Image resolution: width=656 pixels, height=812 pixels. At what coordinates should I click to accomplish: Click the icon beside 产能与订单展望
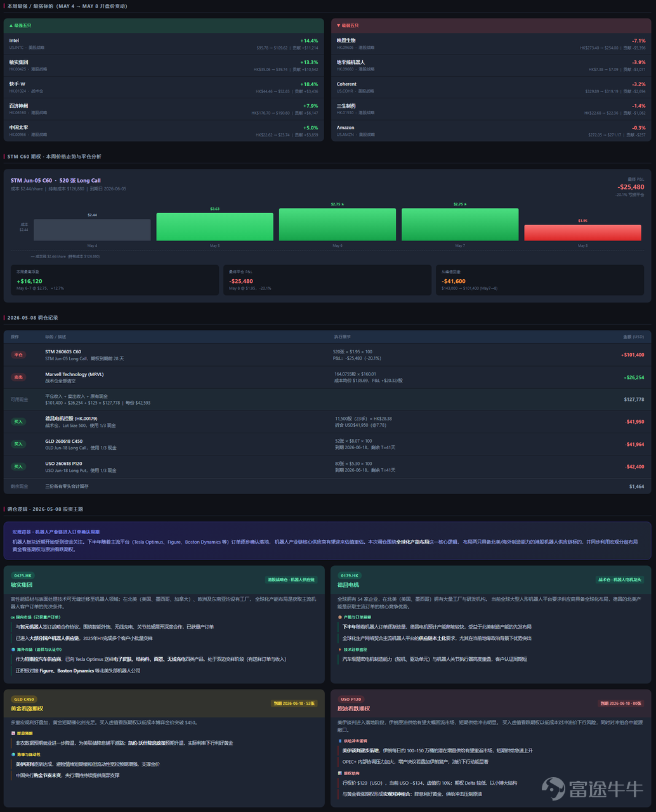pyautogui.click(x=340, y=617)
